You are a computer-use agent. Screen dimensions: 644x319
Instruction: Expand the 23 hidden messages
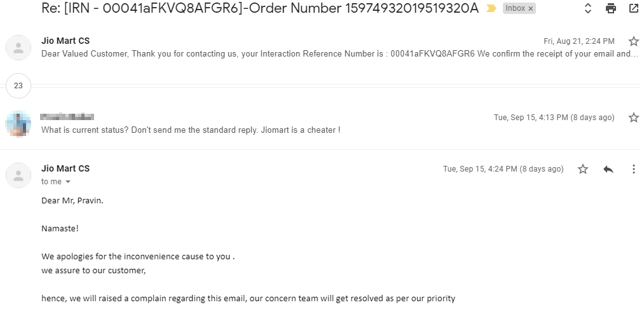coord(18,86)
